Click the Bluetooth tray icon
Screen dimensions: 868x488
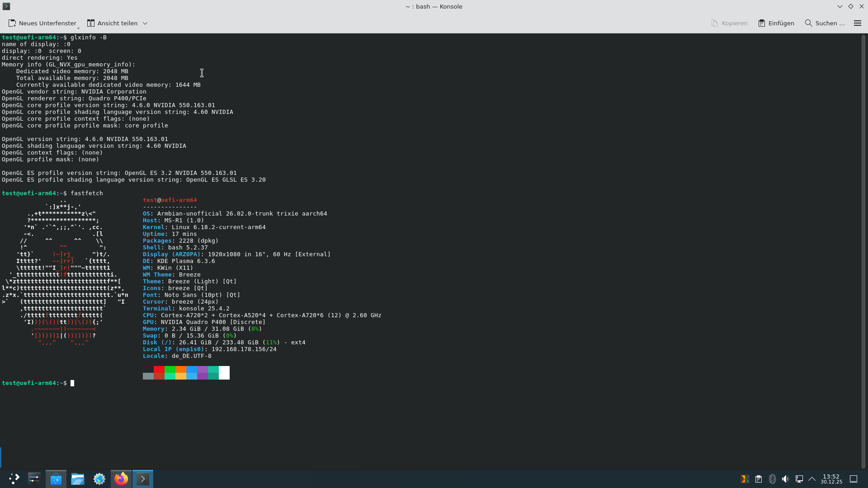pyautogui.click(x=772, y=479)
